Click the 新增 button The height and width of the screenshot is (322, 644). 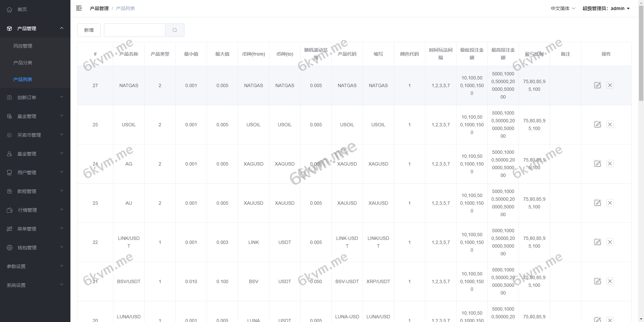click(x=89, y=30)
